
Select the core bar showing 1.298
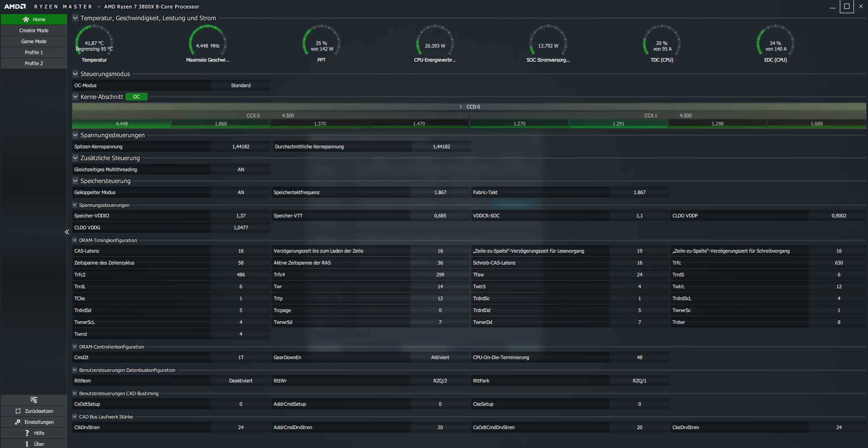(x=717, y=124)
